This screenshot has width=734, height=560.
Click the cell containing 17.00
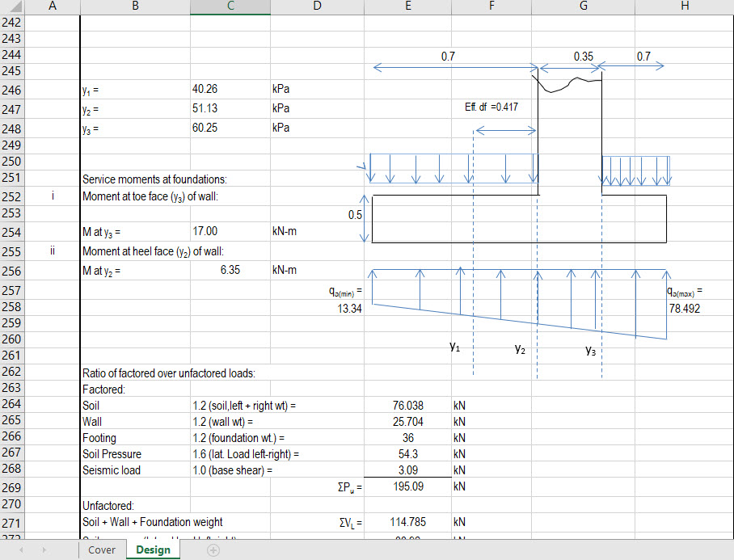tap(230, 231)
